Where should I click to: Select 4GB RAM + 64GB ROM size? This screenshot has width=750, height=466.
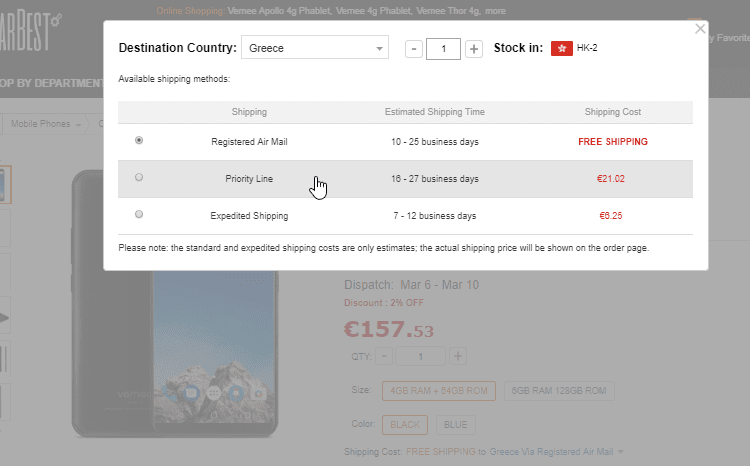click(x=438, y=391)
